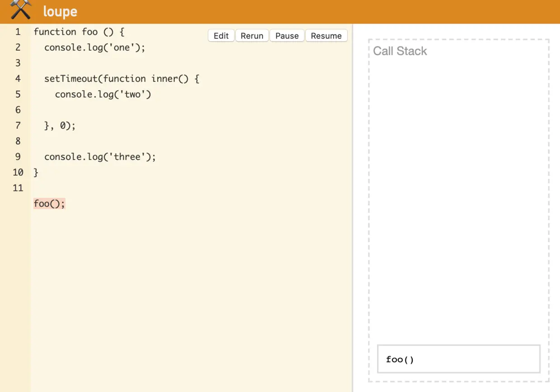Click line number 9 in the gutter
The image size is (560, 392).
(18, 157)
